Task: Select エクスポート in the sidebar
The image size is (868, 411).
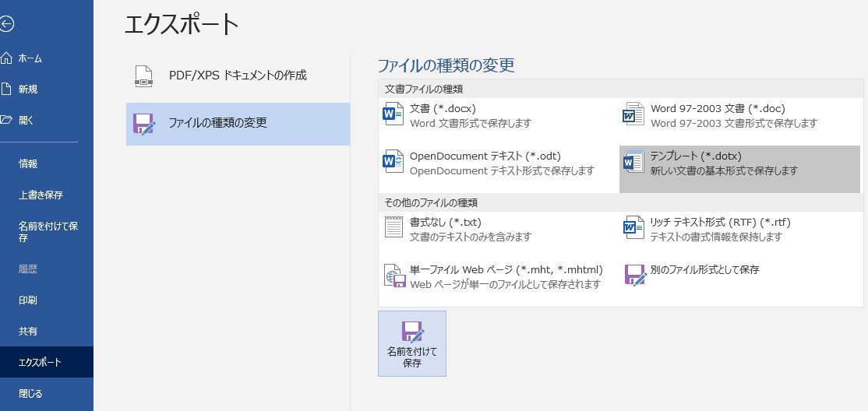Action: [x=47, y=362]
